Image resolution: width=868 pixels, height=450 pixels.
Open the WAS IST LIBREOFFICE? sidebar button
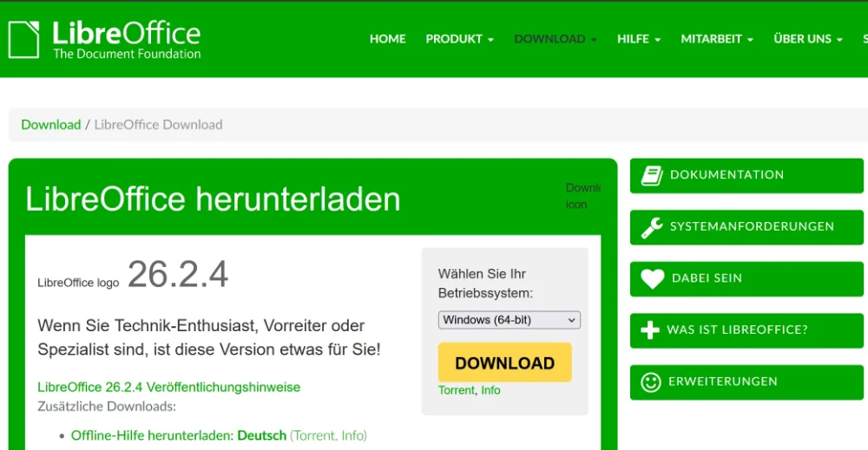point(746,330)
